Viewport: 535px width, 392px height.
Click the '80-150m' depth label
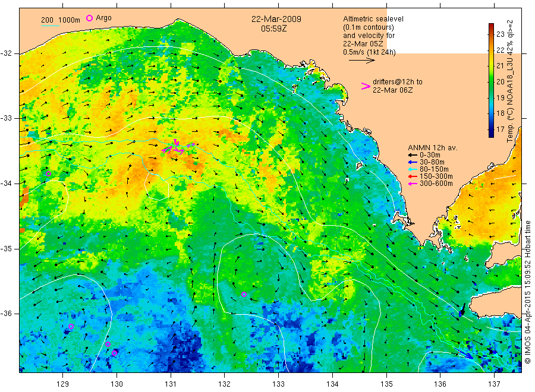(x=434, y=169)
